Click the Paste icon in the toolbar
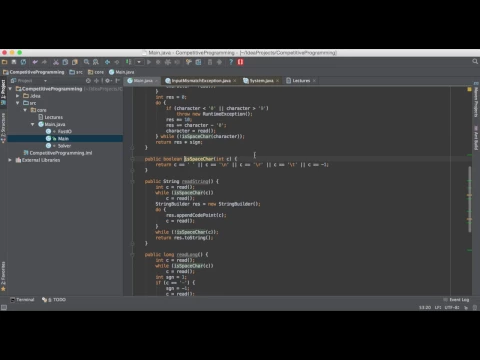This screenshot has height=360, width=480. pyautogui.click(x=75, y=62)
